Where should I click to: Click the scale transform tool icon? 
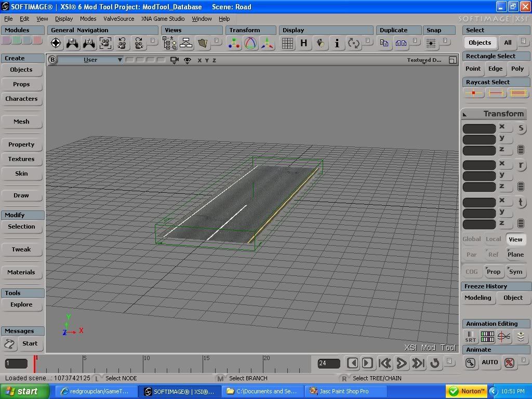(234, 43)
